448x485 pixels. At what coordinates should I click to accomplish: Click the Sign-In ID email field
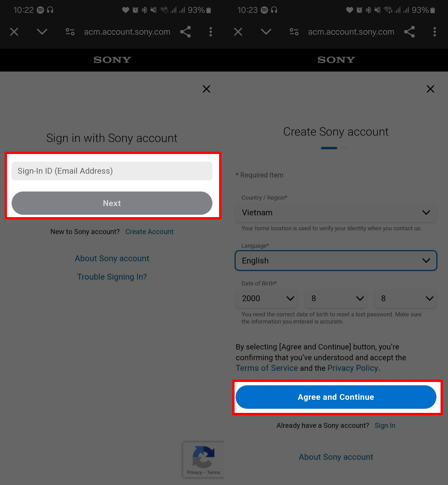(x=112, y=171)
